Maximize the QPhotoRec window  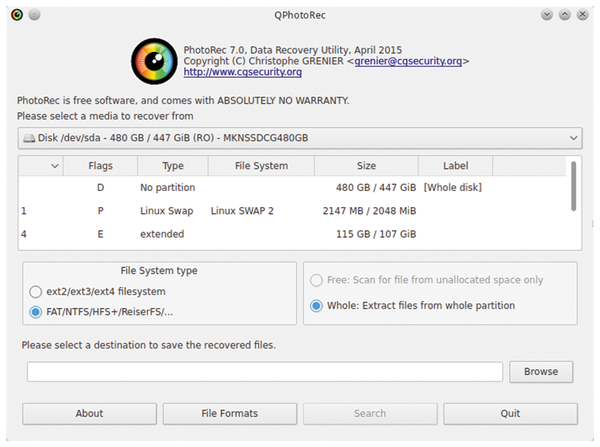(565, 15)
